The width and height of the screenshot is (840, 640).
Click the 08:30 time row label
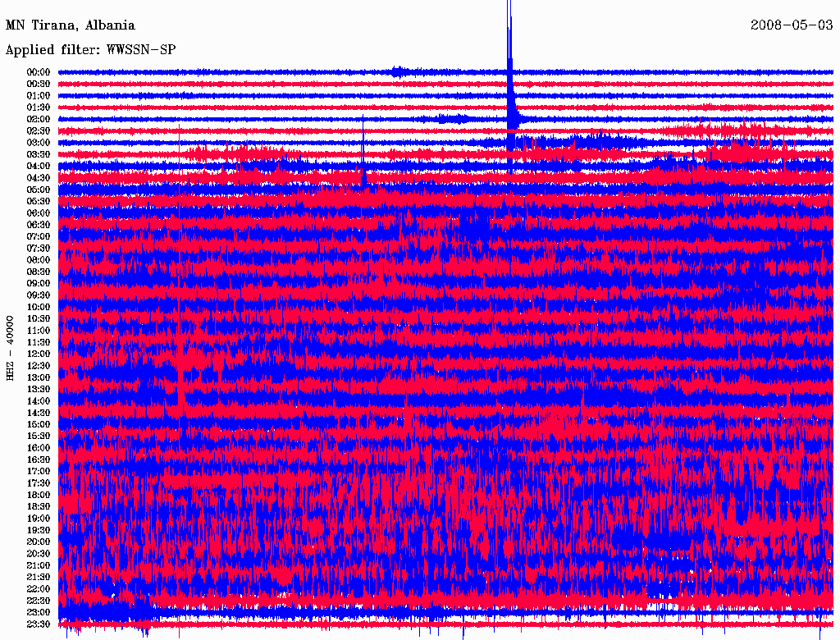tap(39, 272)
